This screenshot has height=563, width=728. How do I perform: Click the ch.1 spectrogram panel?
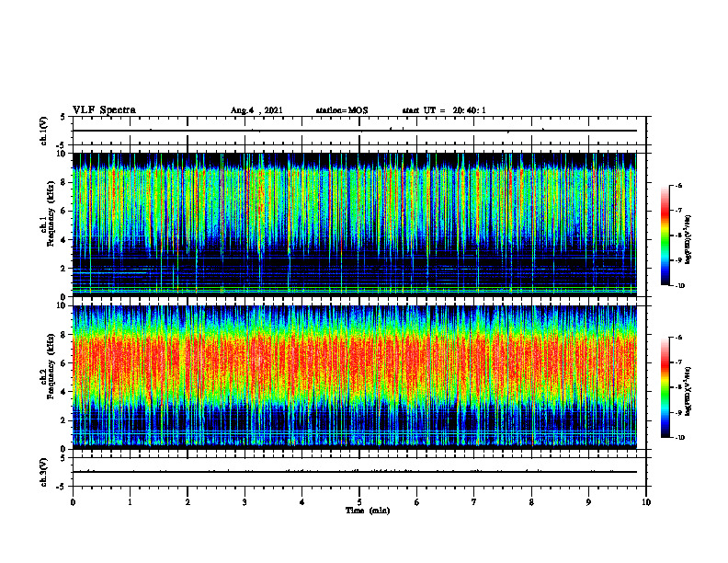[x=354, y=224]
